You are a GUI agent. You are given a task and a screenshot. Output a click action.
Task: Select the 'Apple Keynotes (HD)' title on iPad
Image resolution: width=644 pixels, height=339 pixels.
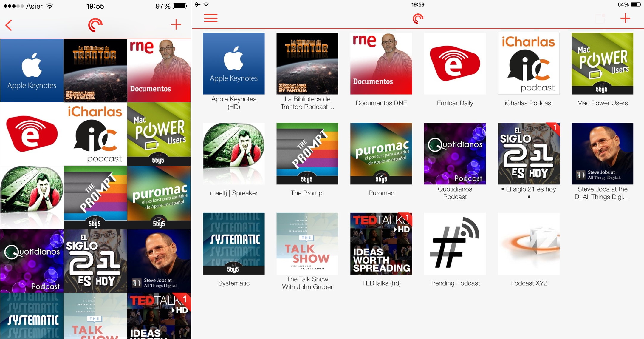click(x=234, y=103)
